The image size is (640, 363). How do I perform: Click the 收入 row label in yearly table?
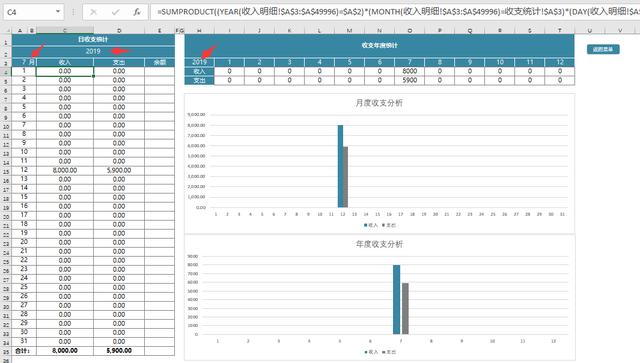tap(199, 71)
